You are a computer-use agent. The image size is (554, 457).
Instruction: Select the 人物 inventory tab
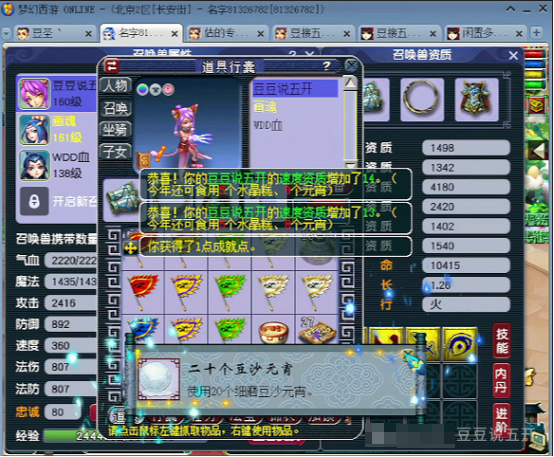115,86
